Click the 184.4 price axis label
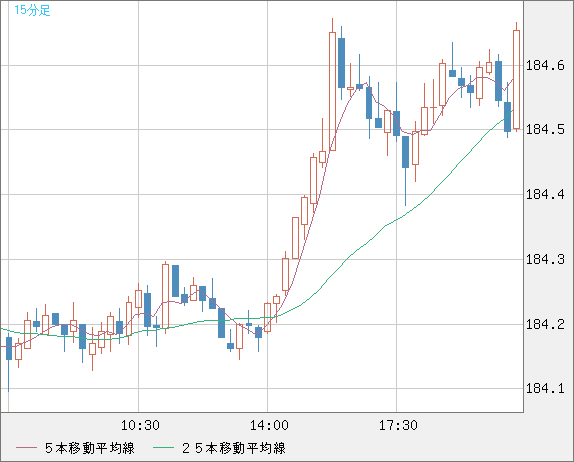The width and height of the screenshot is (574, 462). tap(545, 194)
